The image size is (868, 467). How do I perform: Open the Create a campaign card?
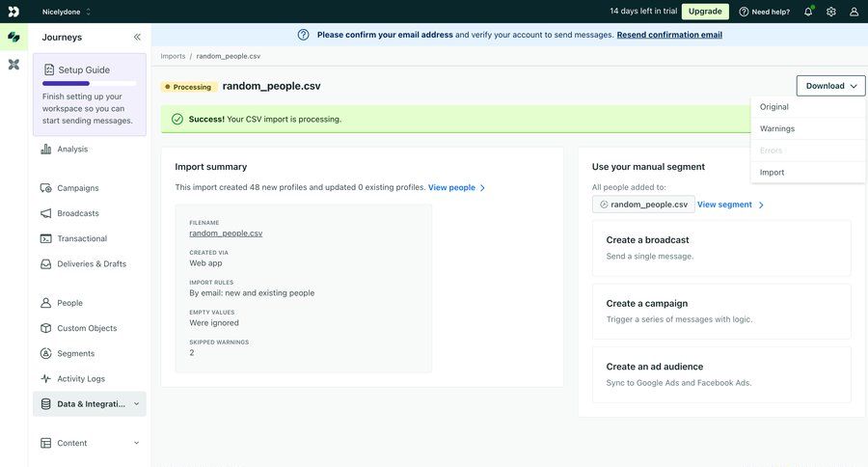coord(721,312)
